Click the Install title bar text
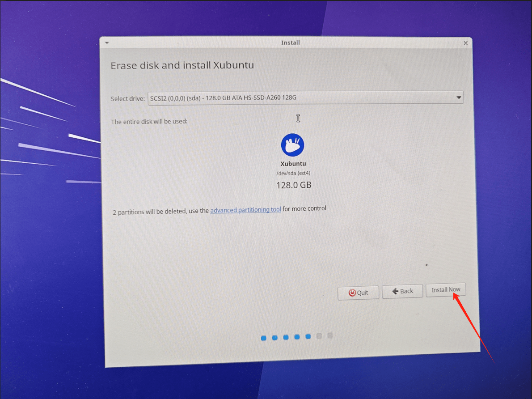This screenshot has height=399, width=532. click(291, 43)
